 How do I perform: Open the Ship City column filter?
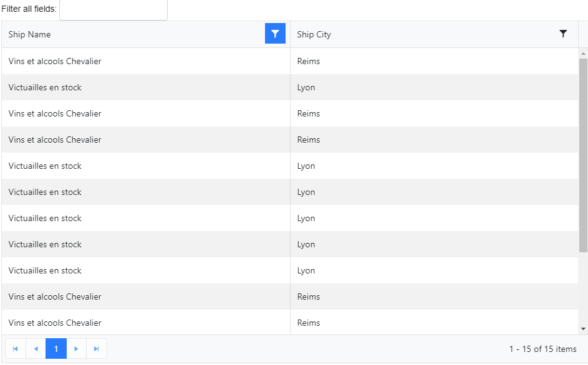[563, 34]
